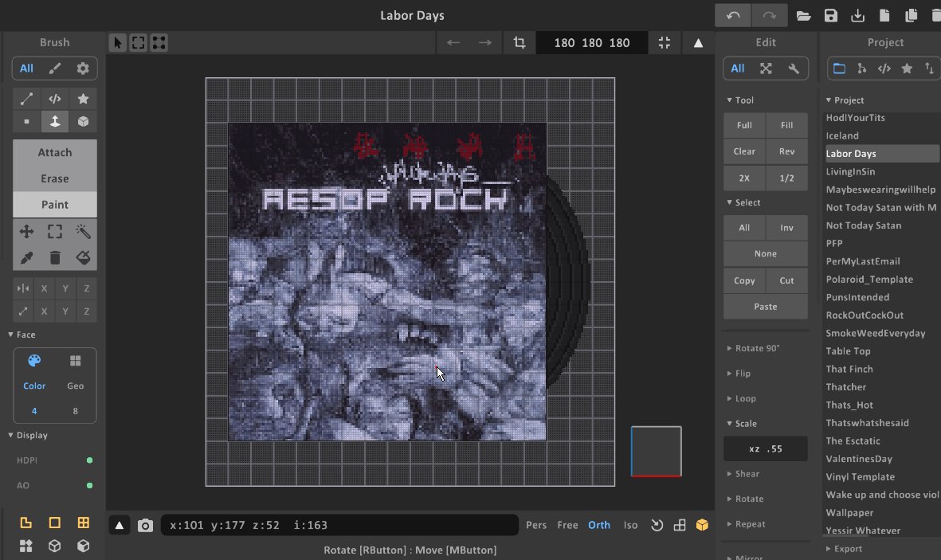Select the All tab in Brush panel

pos(26,69)
